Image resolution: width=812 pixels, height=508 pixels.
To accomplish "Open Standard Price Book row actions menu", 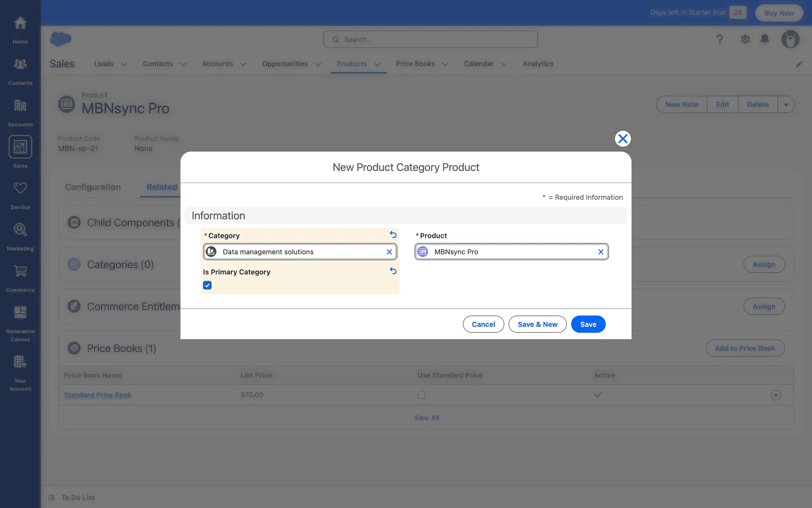I will point(776,395).
